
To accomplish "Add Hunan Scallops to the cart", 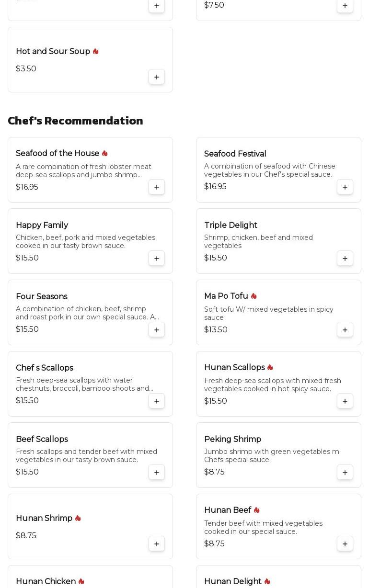I will coord(345,401).
